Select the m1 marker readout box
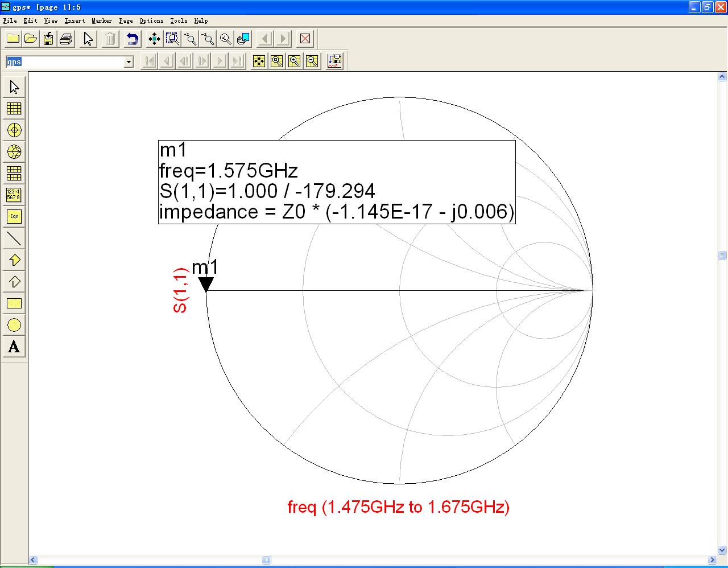728x568 pixels. (x=337, y=182)
